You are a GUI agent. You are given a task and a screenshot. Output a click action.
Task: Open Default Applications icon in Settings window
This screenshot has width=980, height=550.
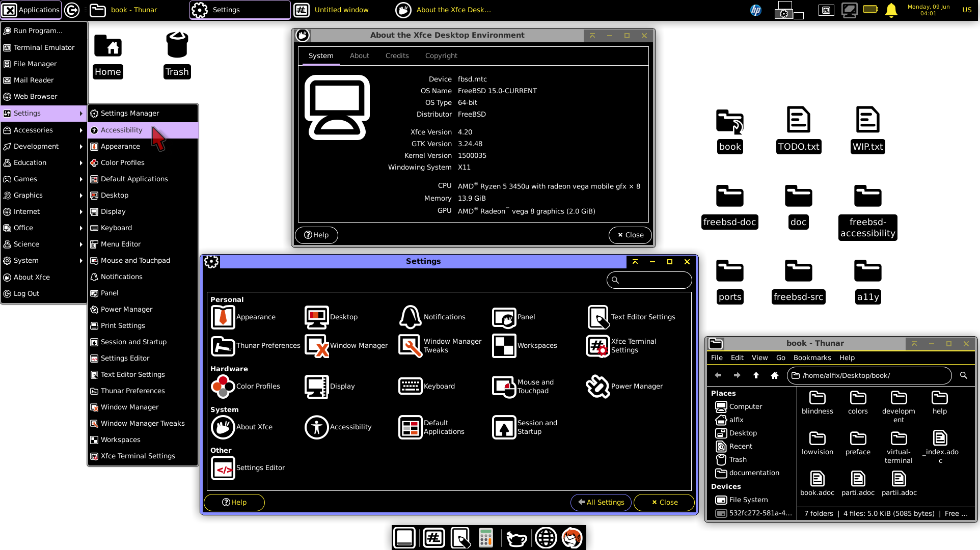pos(411,427)
